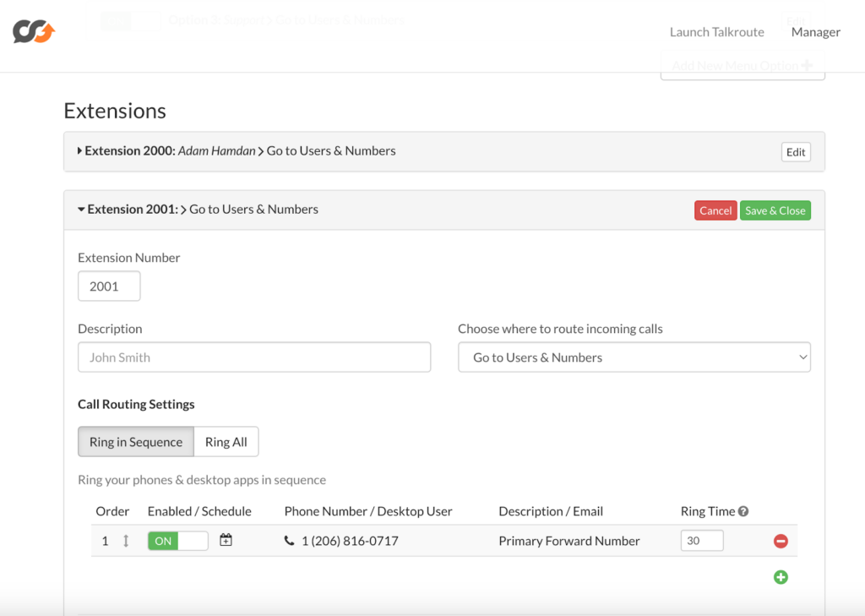Click the Order column header
The height and width of the screenshot is (616, 865).
pyautogui.click(x=112, y=511)
